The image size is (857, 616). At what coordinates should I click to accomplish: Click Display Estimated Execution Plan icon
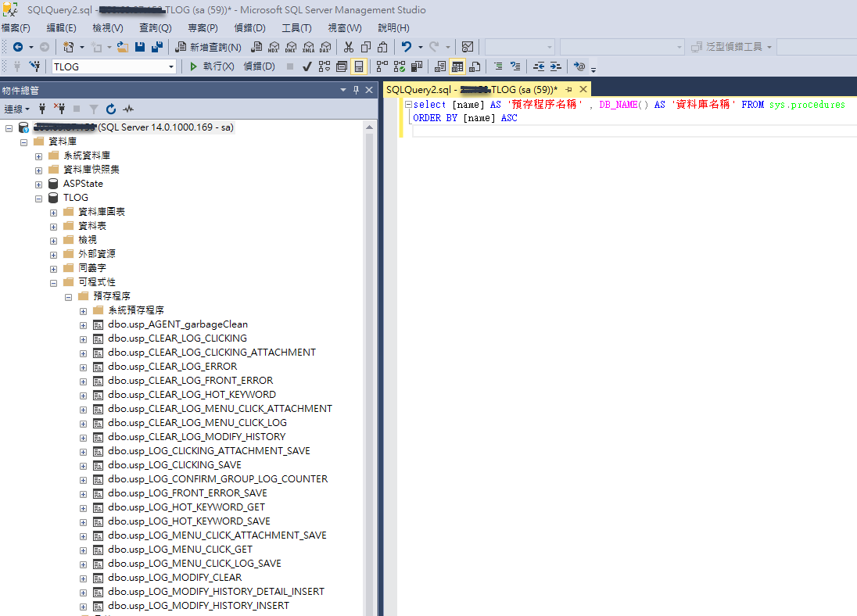coord(325,66)
